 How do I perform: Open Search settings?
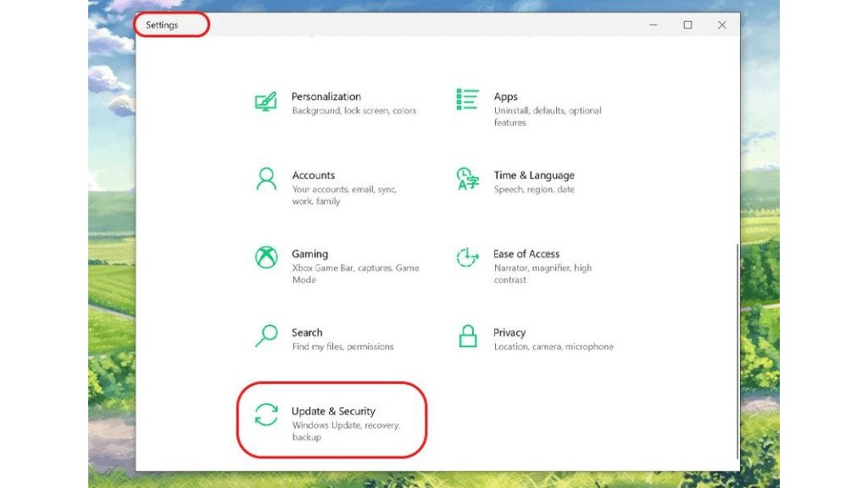306,332
